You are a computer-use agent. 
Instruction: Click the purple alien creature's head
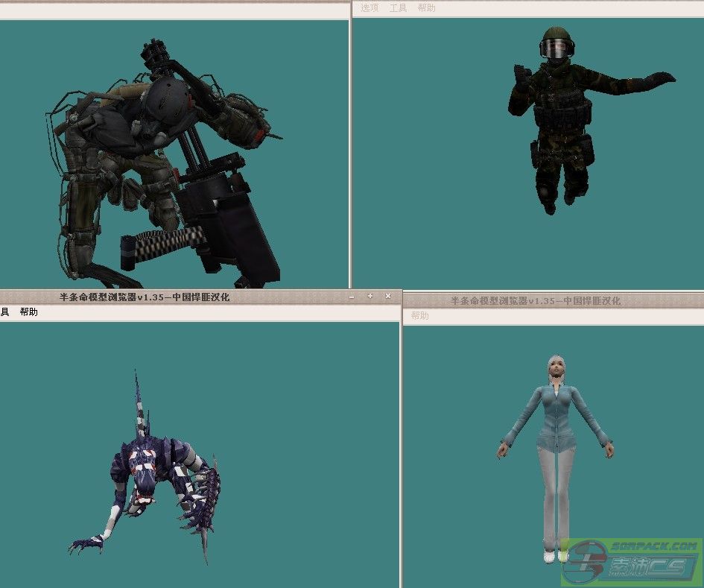click(x=143, y=475)
